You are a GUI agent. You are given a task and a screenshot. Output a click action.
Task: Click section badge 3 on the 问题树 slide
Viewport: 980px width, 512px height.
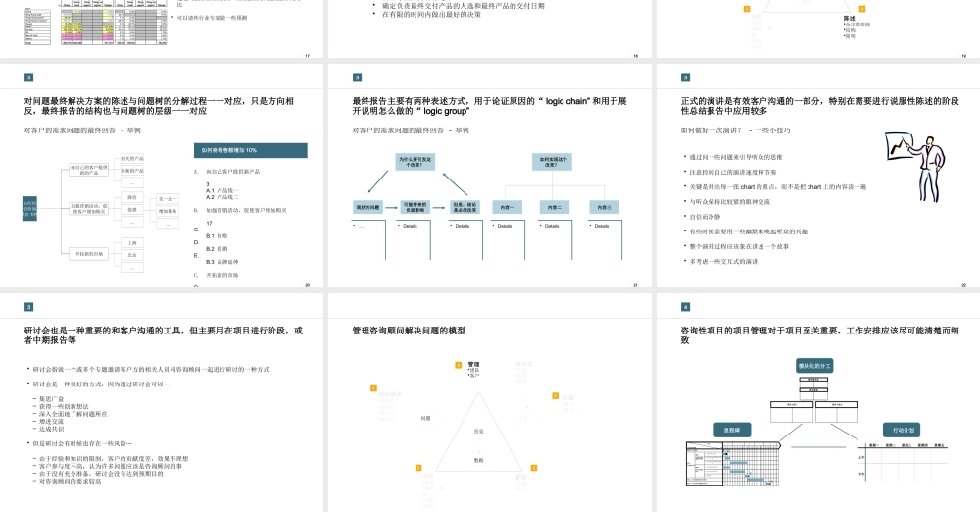tap(28, 77)
